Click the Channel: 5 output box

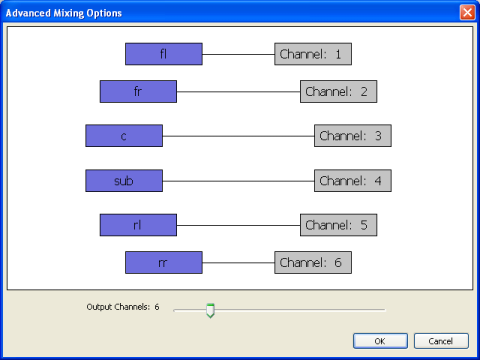point(338,225)
